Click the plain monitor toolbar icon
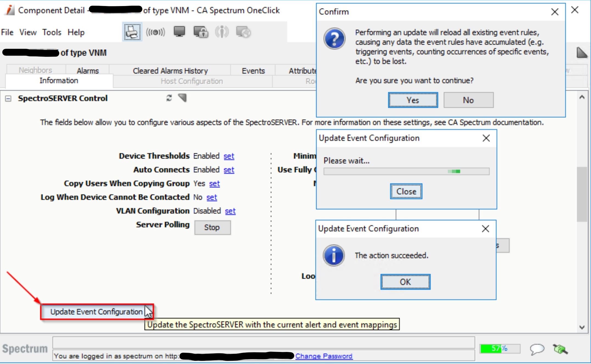 [179, 32]
